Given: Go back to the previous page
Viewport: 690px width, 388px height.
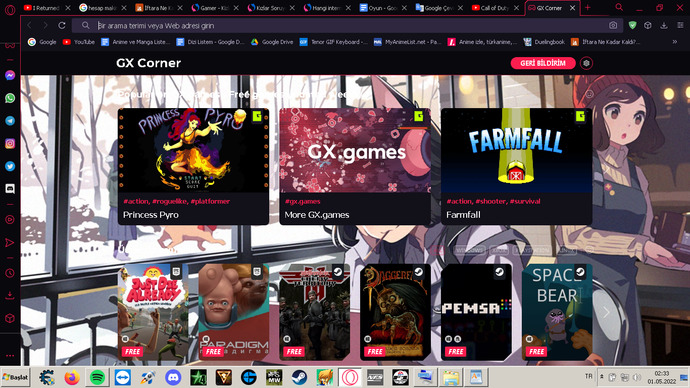Looking at the screenshot, I should click(x=29, y=26).
